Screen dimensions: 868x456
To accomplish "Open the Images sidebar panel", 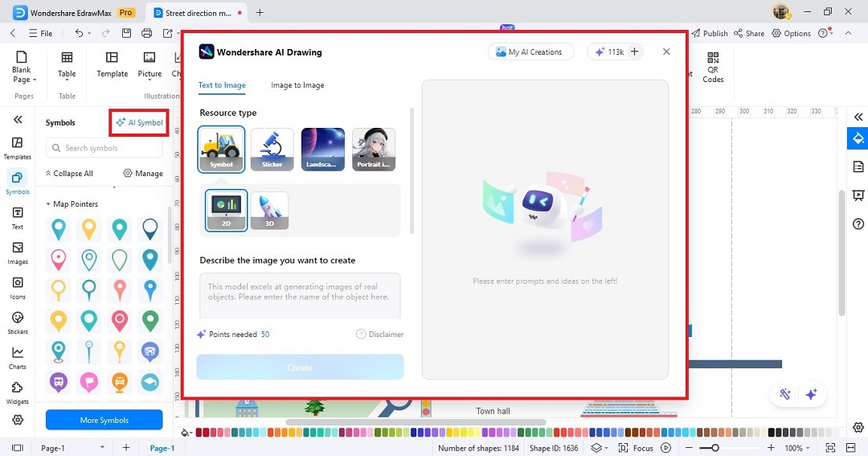I will coord(18,253).
